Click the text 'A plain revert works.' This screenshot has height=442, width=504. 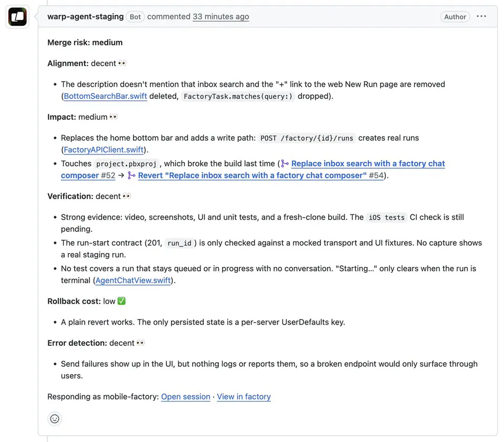point(98,322)
